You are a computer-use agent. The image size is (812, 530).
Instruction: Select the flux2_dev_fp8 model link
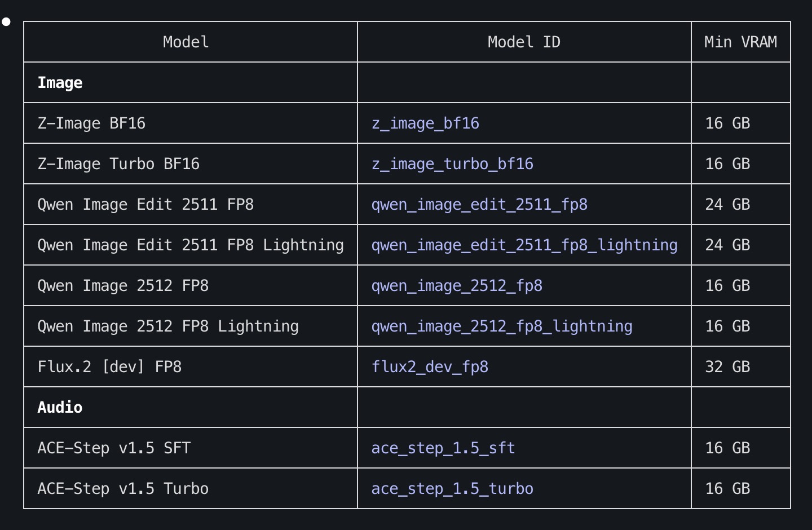coord(430,367)
